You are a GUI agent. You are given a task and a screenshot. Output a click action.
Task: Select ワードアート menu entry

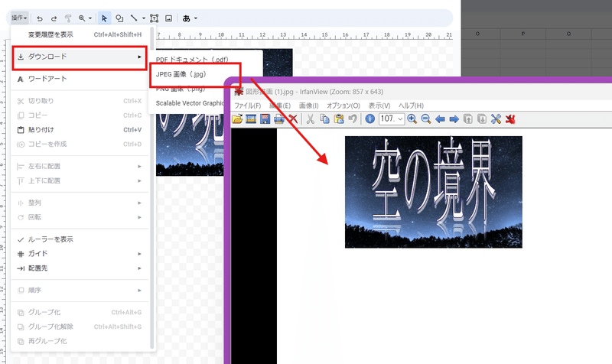point(80,79)
